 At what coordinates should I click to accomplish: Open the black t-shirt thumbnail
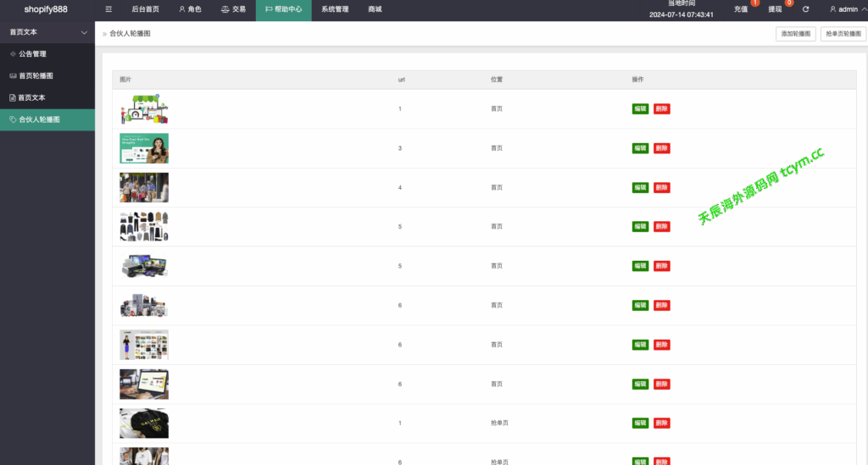pos(144,423)
